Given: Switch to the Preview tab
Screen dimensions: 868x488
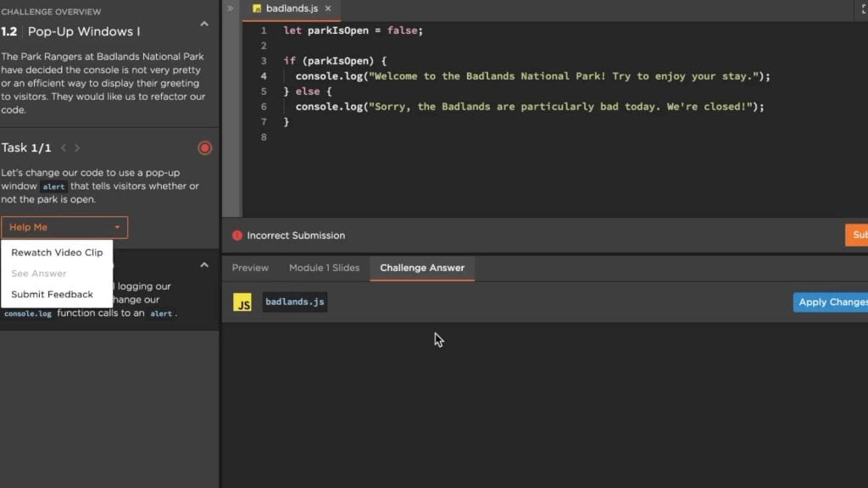Looking at the screenshot, I should point(250,268).
